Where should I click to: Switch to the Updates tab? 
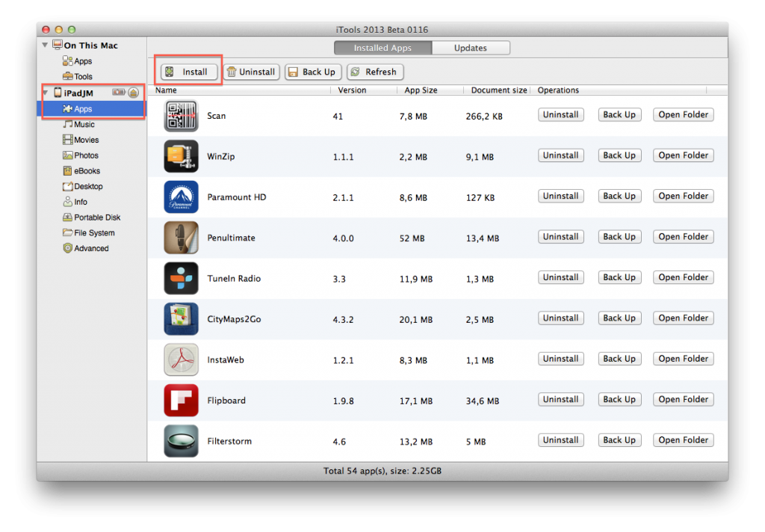coord(471,48)
